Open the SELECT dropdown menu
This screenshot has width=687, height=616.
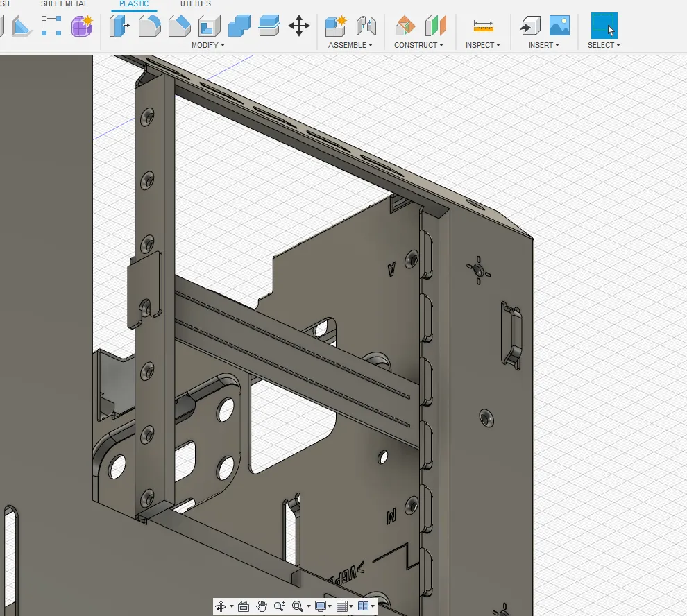[604, 45]
